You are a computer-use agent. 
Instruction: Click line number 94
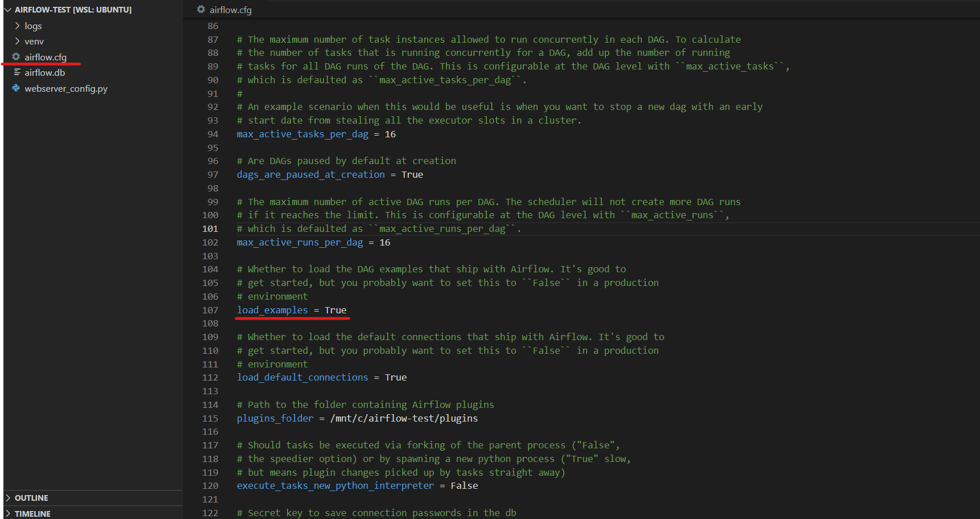(x=212, y=134)
